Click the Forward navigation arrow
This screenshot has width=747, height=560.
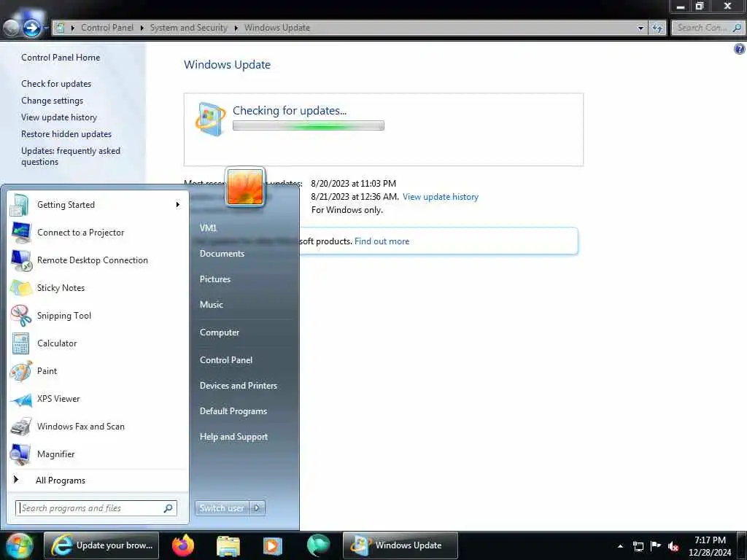point(31,28)
